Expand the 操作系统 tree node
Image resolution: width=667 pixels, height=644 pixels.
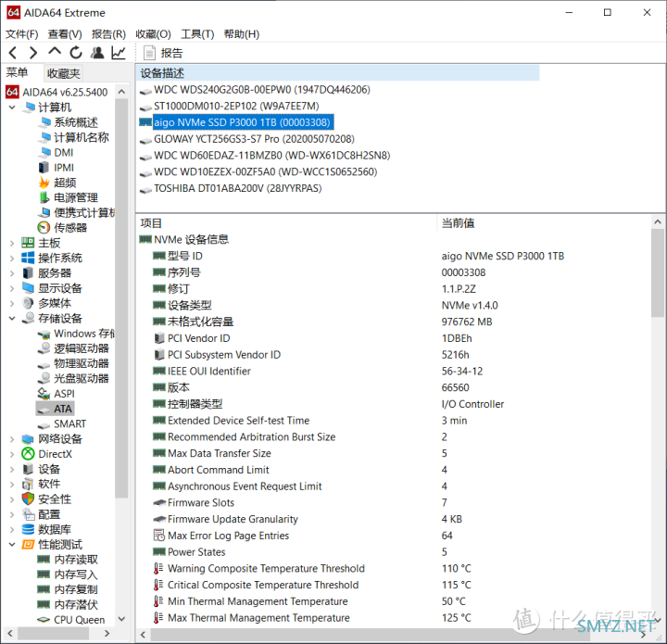[x=12, y=259]
